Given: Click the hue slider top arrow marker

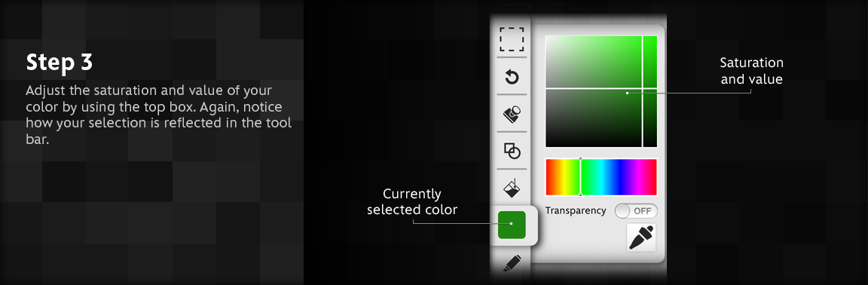Looking at the screenshot, I should tap(580, 160).
